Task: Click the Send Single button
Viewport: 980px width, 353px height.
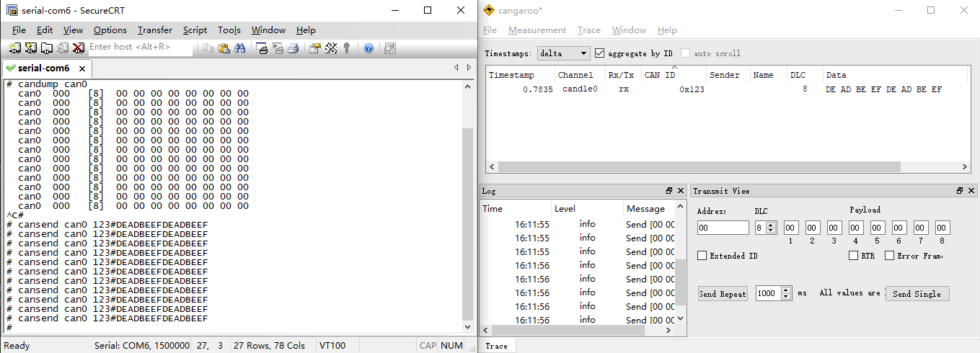Action: pyautogui.click(x=917, y=294)
